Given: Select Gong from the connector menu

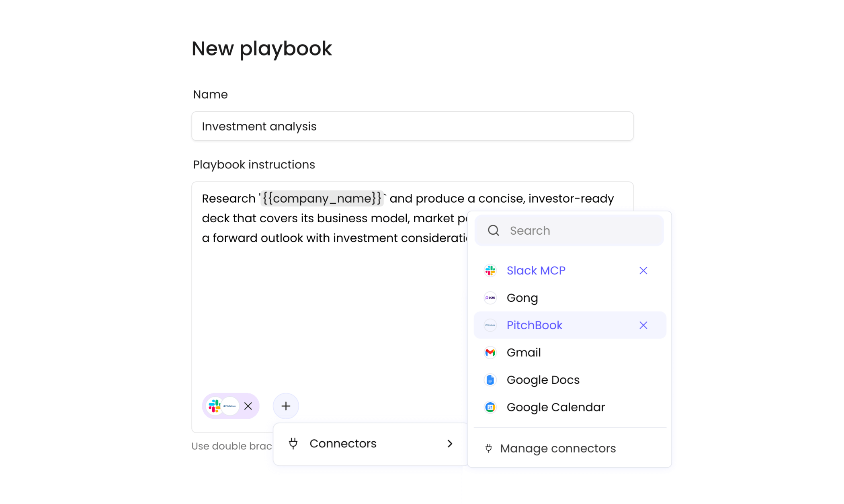Looking at the screenshot, I should [x=522, y=298].
